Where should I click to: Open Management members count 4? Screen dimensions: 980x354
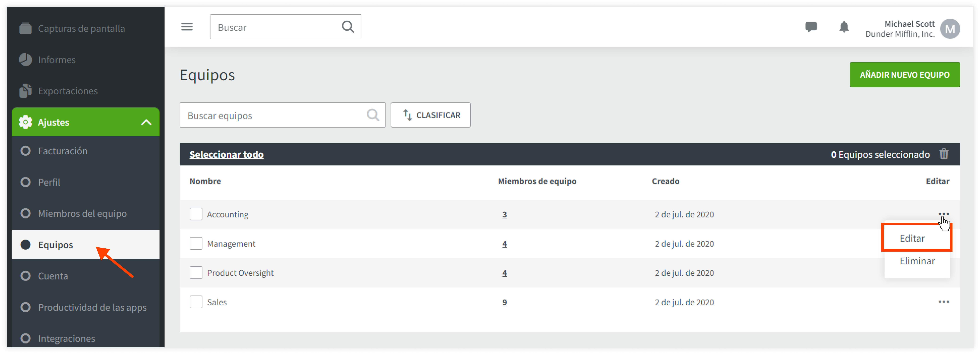tap(505, 244)
